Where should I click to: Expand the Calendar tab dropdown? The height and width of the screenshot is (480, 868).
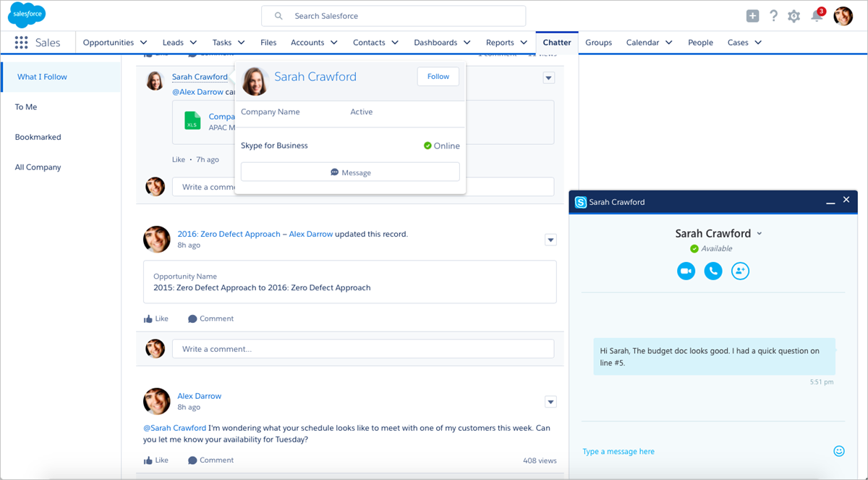pos(668,43)
